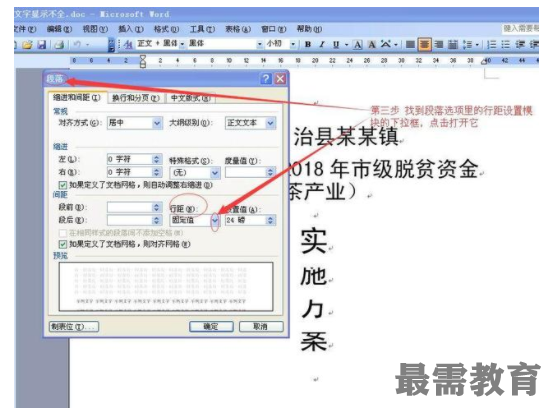Click the 段前 spacing field
The height and width of the screenshot is (419, 547).
coord(129,207)
